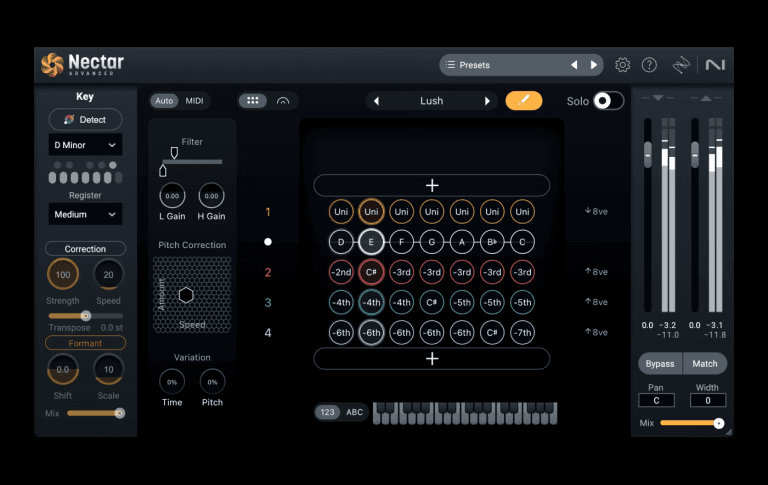Add a voice with the top plus bar

point(432,185)
